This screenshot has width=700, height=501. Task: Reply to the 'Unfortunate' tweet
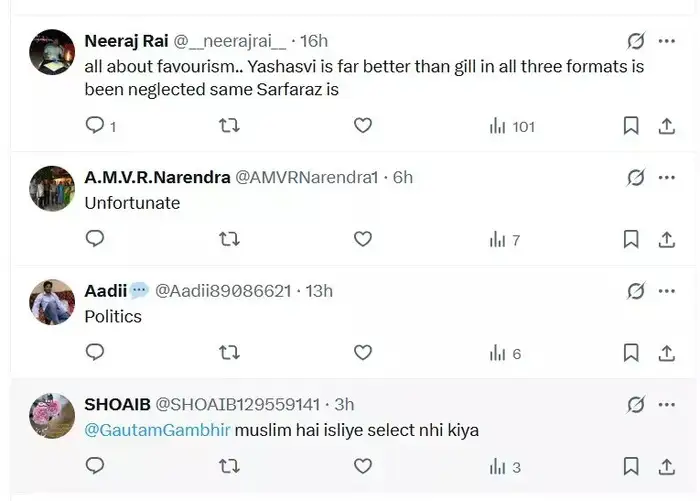[95, 239]
